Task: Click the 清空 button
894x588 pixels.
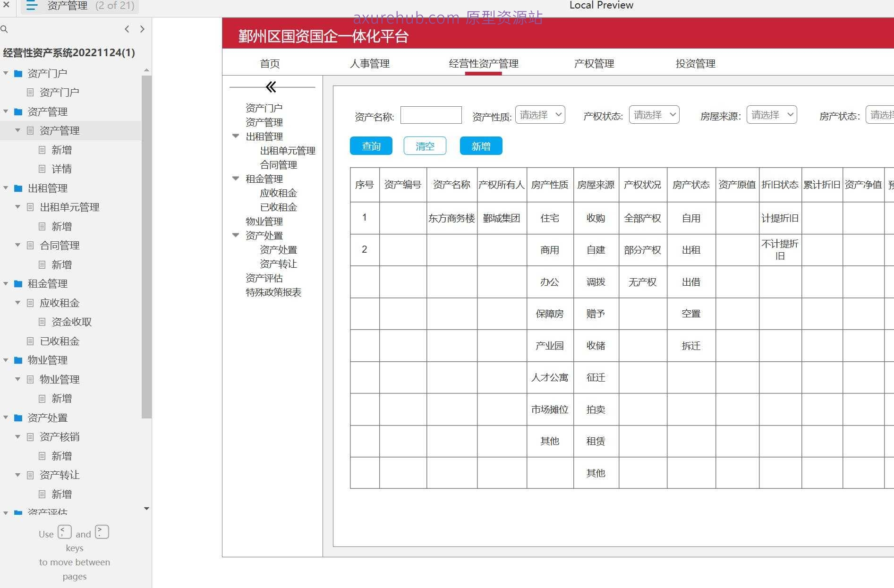Action: (x=425, y=146)
